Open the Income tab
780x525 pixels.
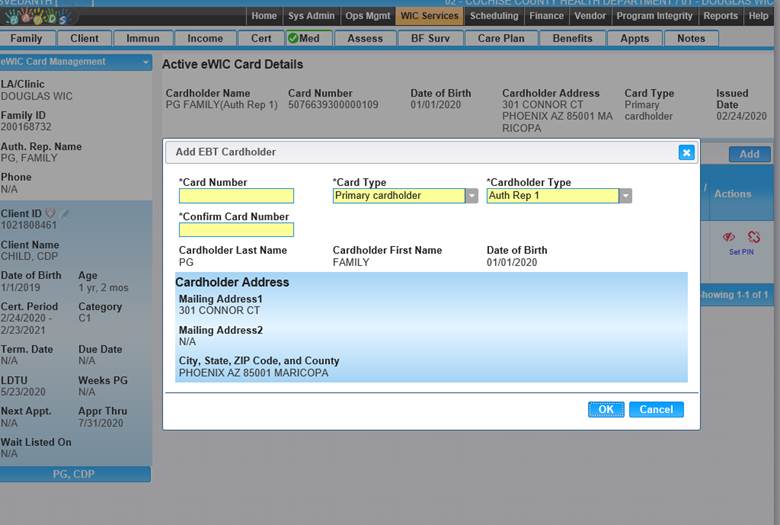point(205,38)
